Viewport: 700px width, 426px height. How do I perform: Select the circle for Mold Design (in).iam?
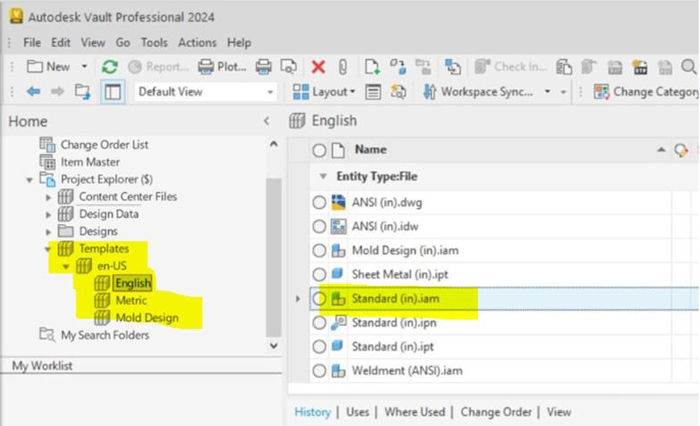[x=319, y=251]
